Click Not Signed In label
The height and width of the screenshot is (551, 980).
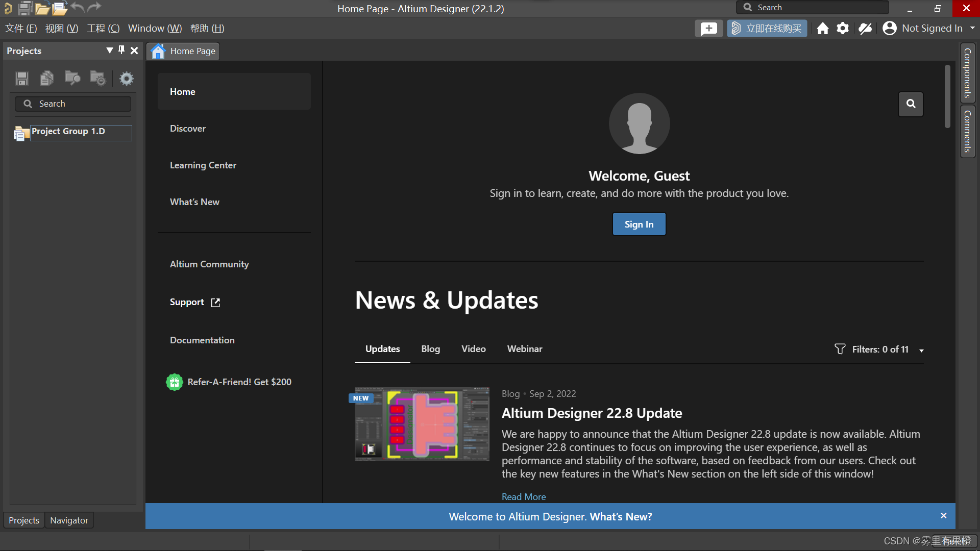click(x=932, y=29)
